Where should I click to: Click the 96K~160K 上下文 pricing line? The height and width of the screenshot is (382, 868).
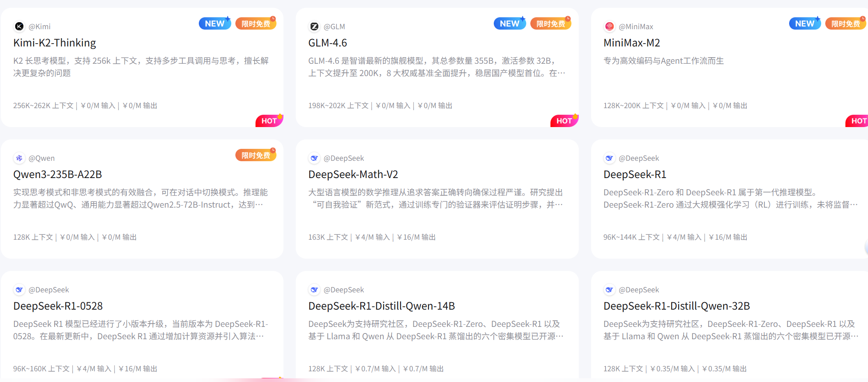pos(85,369)
